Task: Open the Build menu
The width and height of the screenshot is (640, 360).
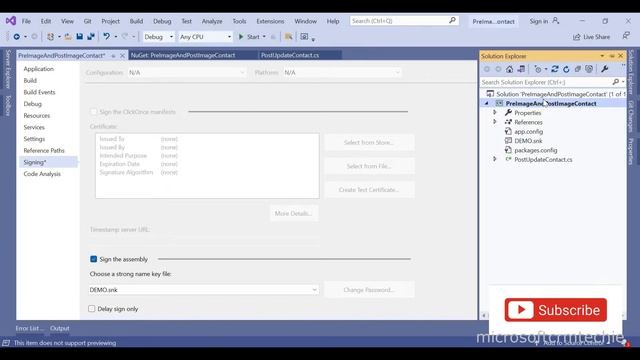Action: click(x=136, y=21)
